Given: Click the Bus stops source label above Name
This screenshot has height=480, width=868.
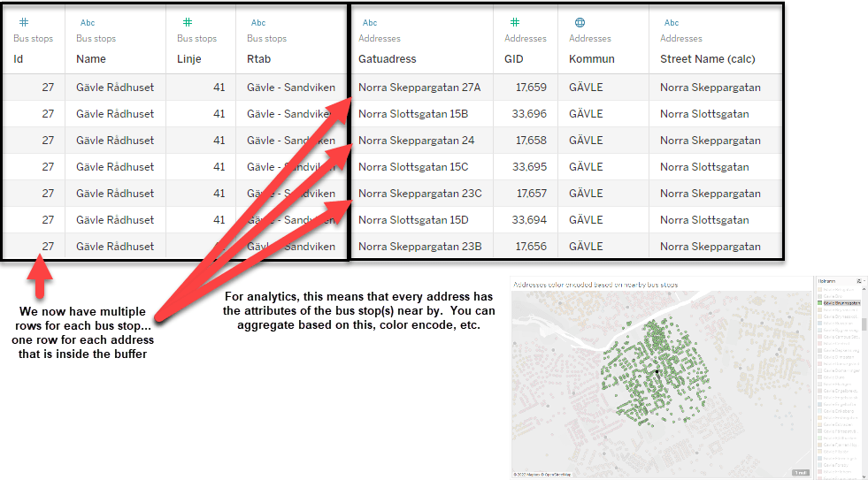Looking at the screenshot, I should [x=96, y=38].
